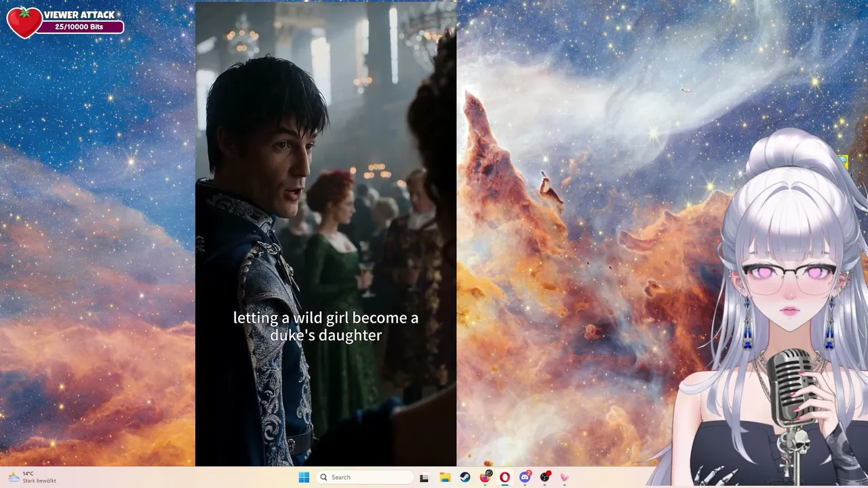Open OBS Studio from the taskbar
Image resolution: width=868 pixels, height=488 pixels.
[545, 477]
